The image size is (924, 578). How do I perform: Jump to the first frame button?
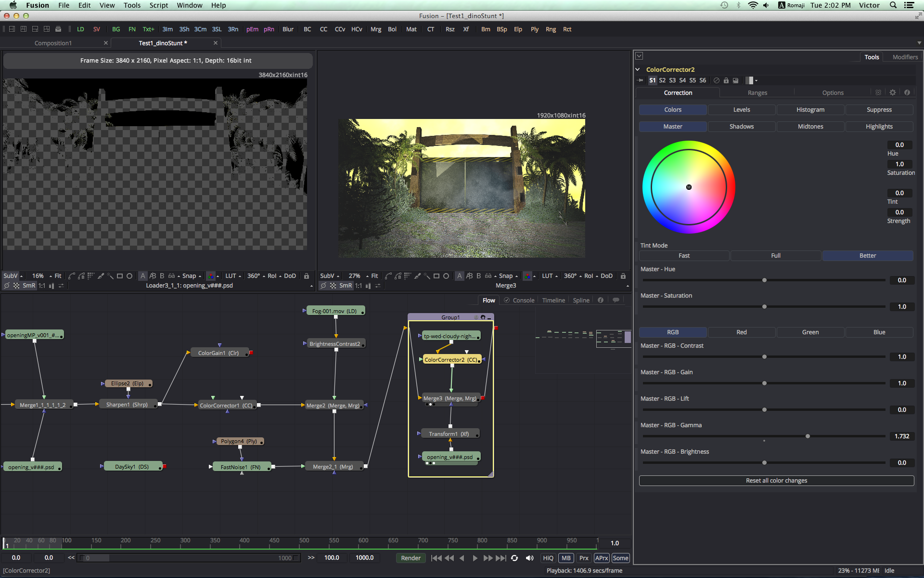(x=436, y=558)
